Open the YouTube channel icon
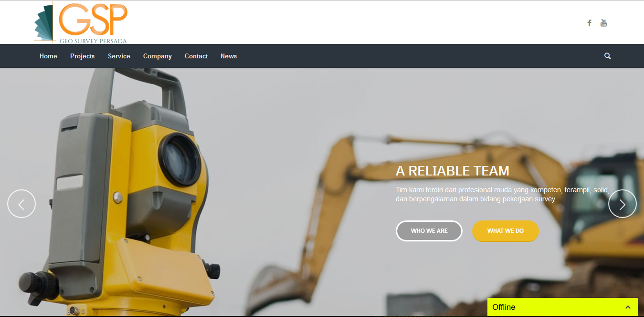This screenshot has height=317, width=644. (x=603, y=23)
